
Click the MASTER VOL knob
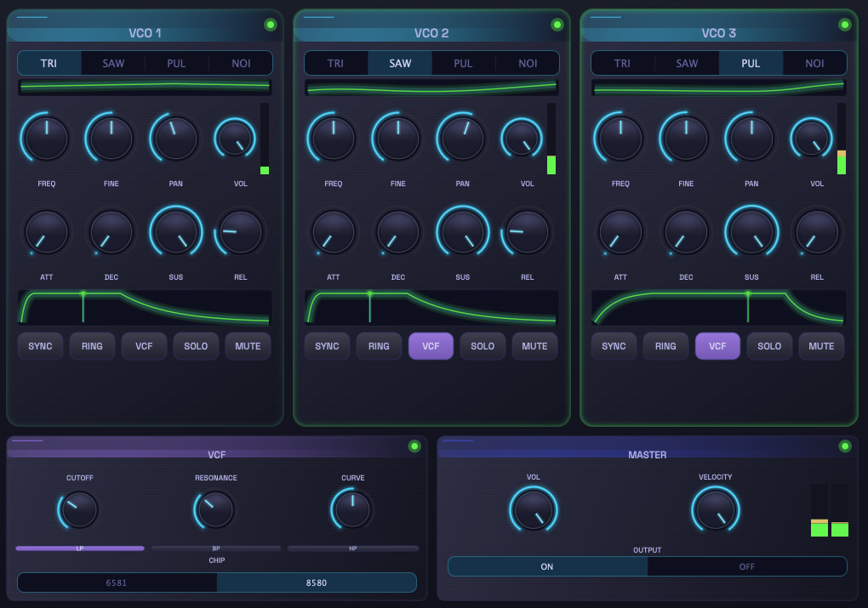[x=533, y=509]
